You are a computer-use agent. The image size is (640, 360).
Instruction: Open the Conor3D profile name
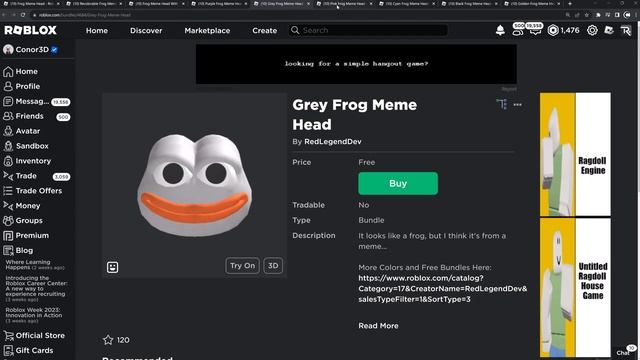click(32, 49)
